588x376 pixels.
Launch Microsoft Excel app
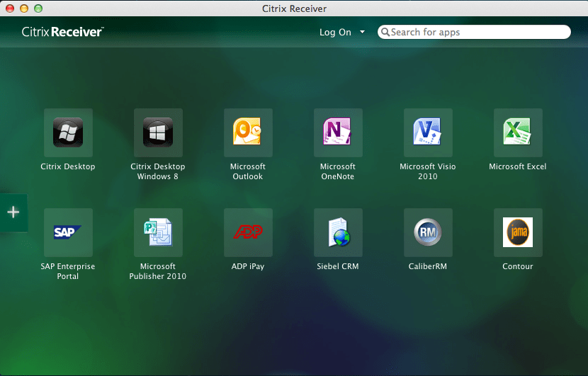[518, 132]
